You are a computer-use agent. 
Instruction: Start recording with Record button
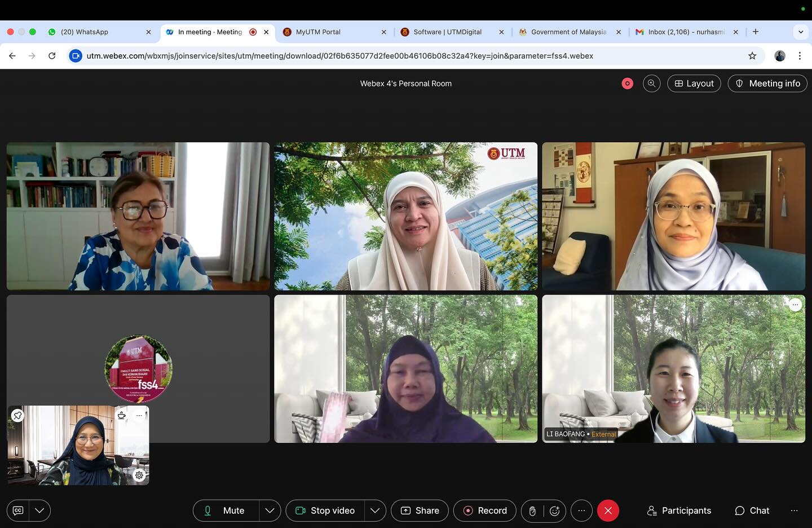coord(485,511)
